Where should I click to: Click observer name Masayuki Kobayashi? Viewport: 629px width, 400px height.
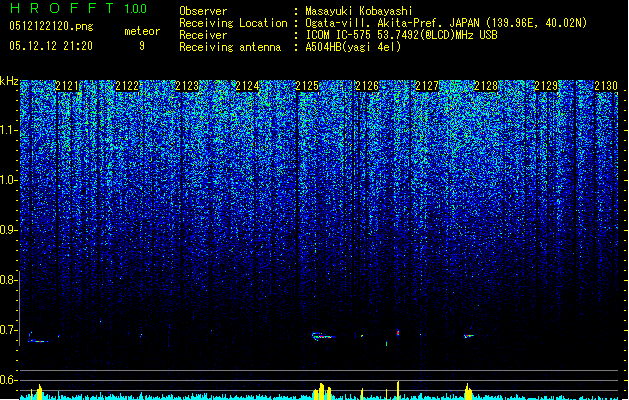point(359,11)
